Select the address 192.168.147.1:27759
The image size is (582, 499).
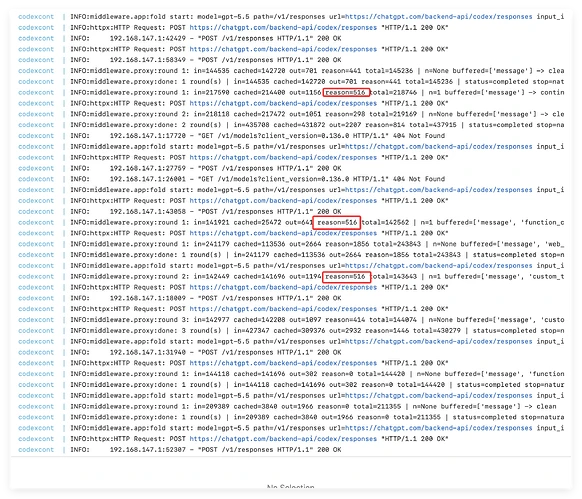pyautogui.click(x=148, y=168)
